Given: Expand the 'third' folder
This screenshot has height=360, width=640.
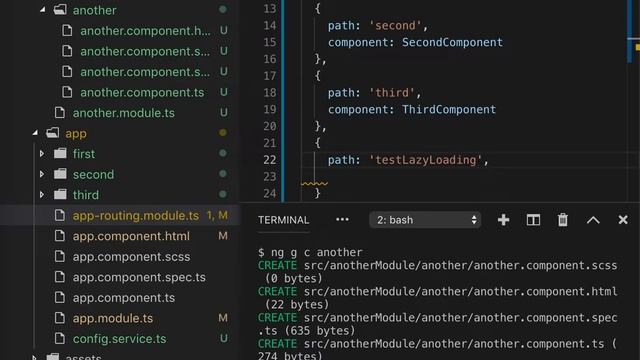Looking at the screenshot, I should [x=42, y=195].
